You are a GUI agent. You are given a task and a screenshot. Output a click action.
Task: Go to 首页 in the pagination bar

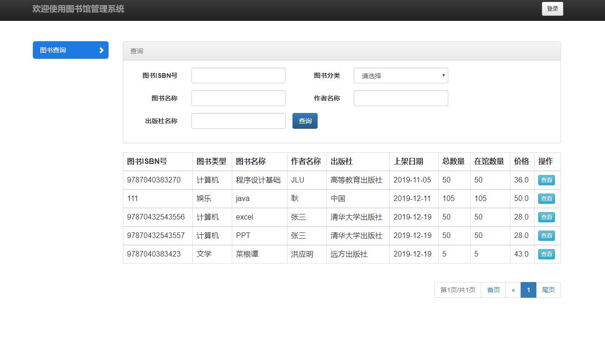(493, 289)
